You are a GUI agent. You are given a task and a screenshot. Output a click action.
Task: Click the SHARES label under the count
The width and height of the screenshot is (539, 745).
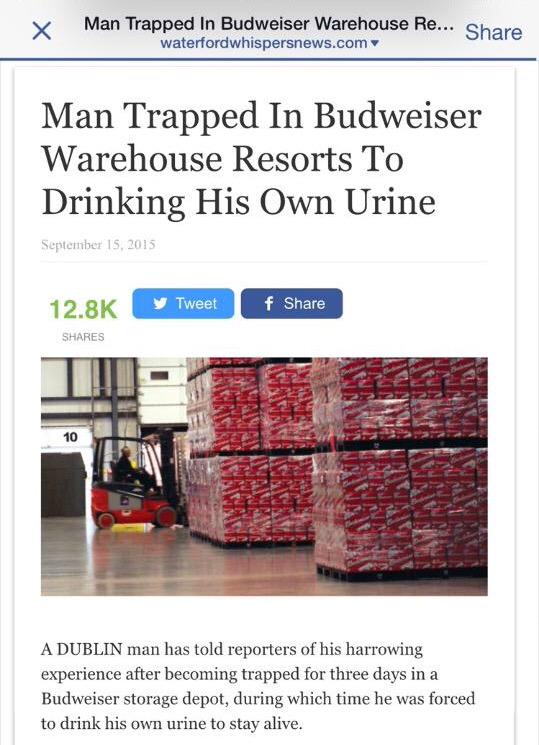point(83,337)
